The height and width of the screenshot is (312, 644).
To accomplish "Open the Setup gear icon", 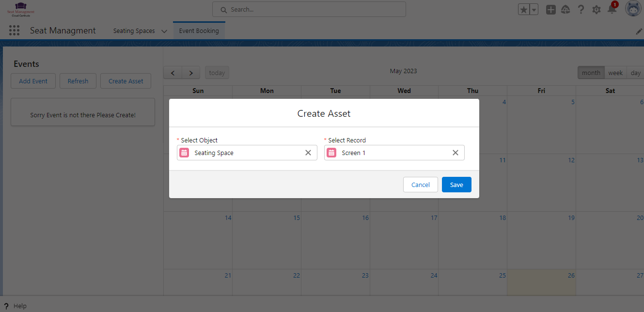I will point(597,10).
